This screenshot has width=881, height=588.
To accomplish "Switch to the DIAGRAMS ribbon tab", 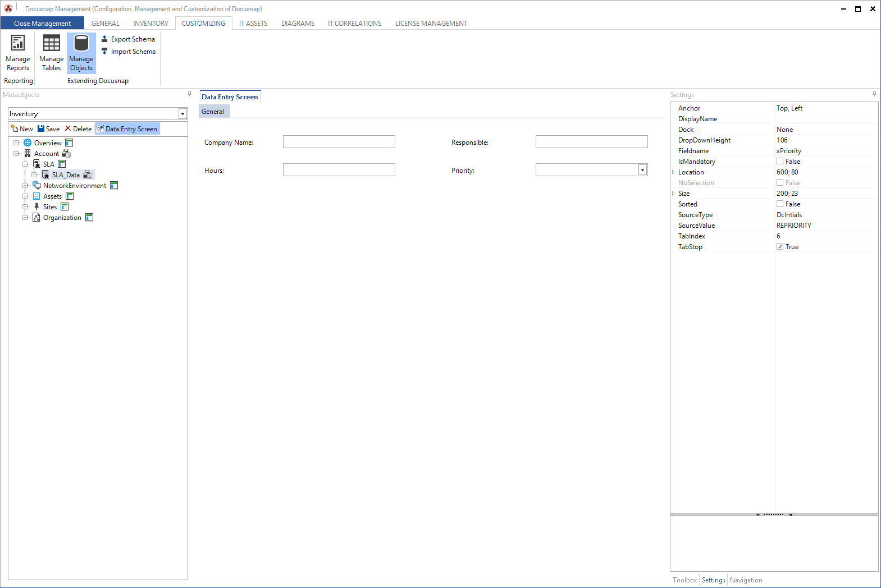I will point(298,23).
